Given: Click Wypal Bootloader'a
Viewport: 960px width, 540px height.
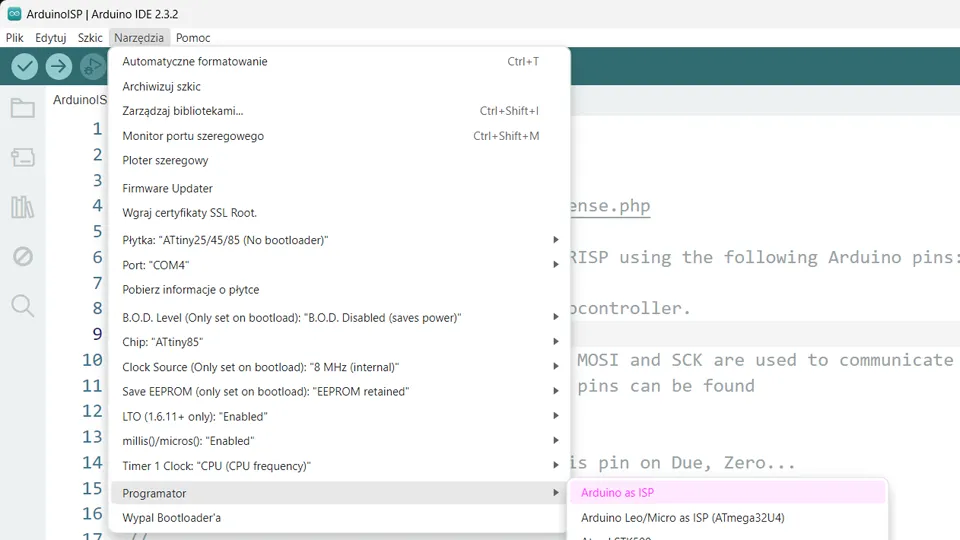Looking at the screenshot, I should pyautogui.click(x=171, y=518).
